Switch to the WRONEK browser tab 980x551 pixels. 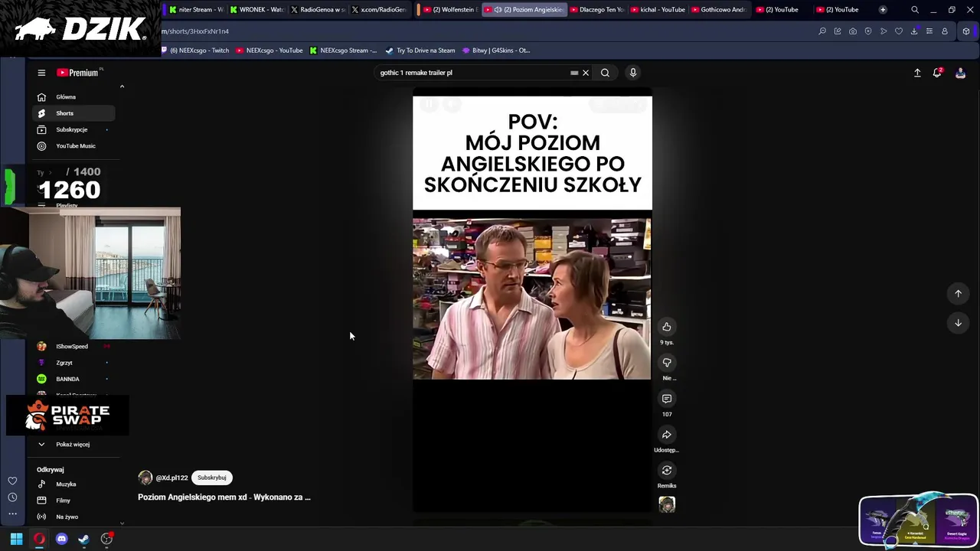tap(256, 10)
